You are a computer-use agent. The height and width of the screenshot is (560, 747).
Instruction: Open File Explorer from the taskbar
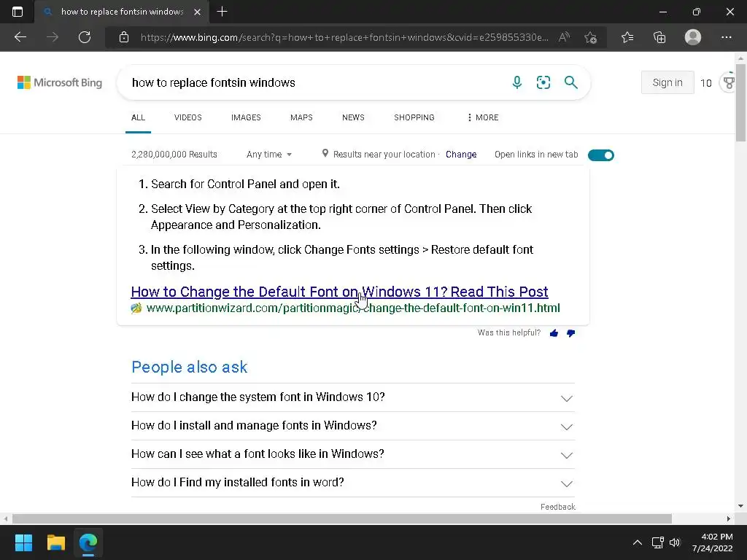(x=55, y=542)
